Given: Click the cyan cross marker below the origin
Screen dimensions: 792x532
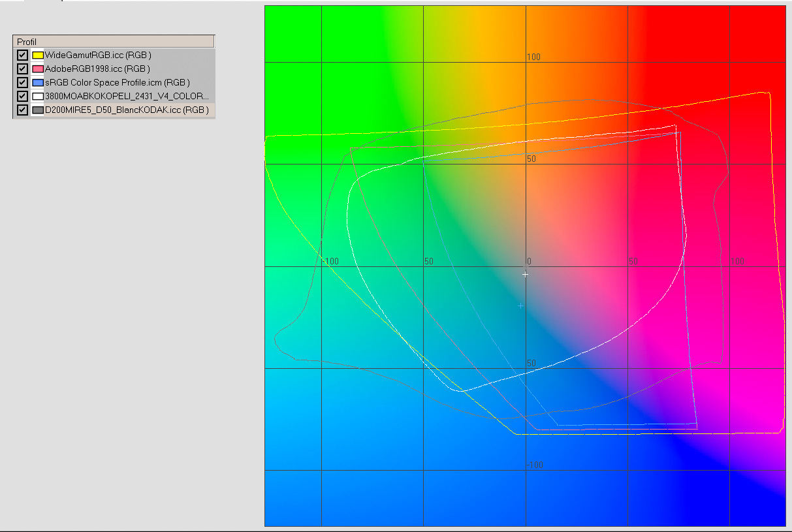Looking at the screenshot, I should (520, 305).
